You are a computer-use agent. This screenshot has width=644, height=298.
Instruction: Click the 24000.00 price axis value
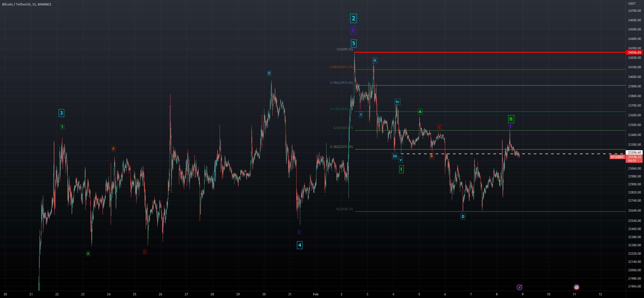pyautogui.click(x=635, y=77)
